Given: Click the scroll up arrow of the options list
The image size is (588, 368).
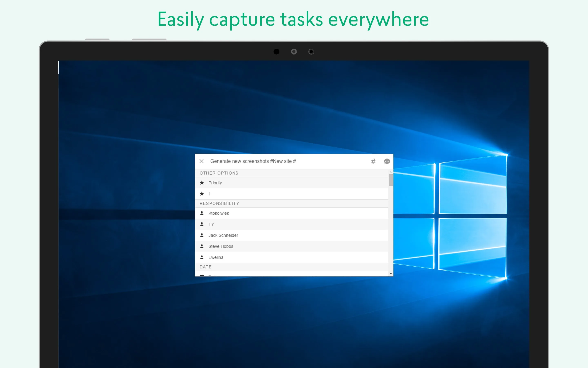Looking at the screenshot, I should pyautogui.click(x=391, y=172).
